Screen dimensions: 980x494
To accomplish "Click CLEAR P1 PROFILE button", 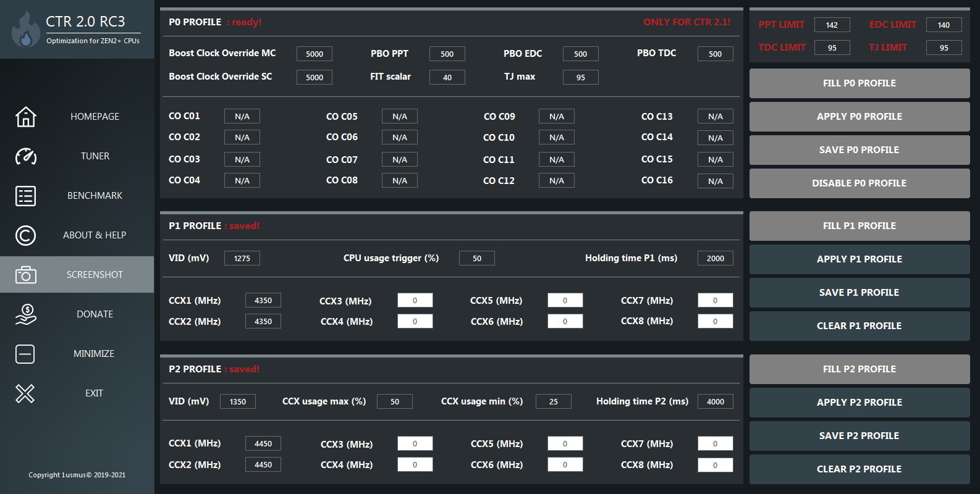I will tap(860, 326).
